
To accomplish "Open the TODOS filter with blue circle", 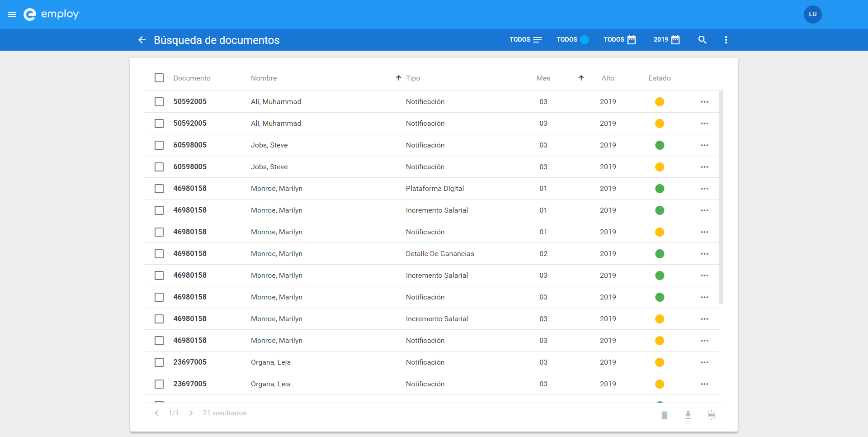I will pos(572,40).
